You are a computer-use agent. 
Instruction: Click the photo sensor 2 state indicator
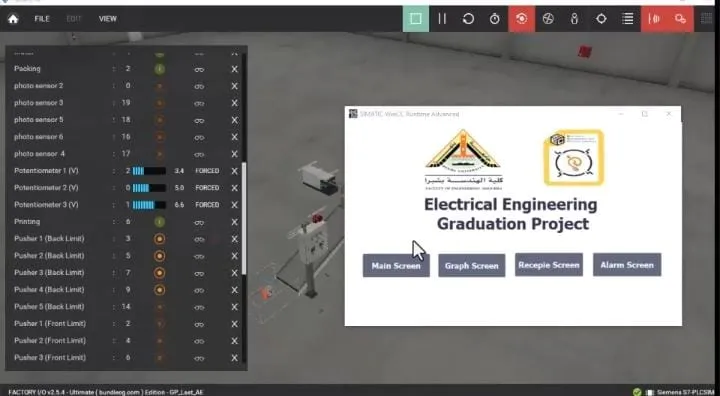pos(159,86)
